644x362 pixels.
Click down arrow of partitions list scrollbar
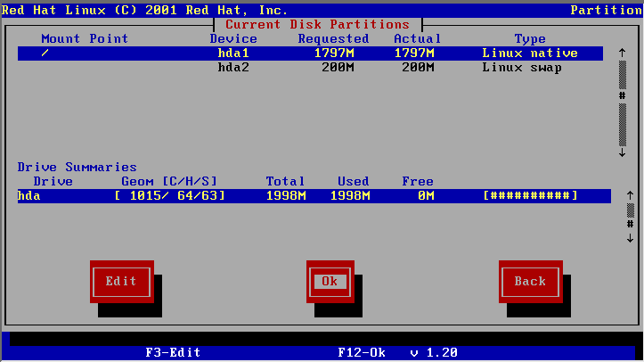pos(623,152)
